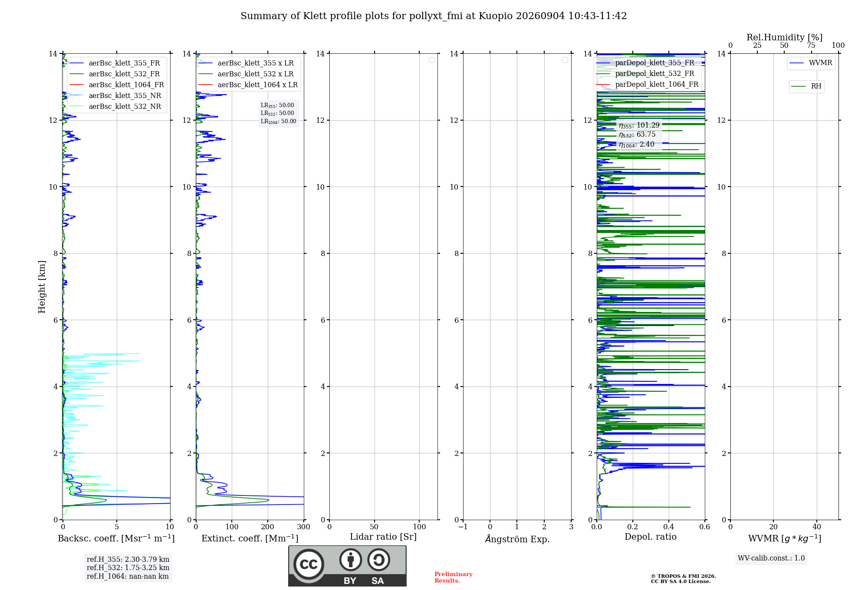The image size is (868, 590).
Task: Click the 'η355: 101.29' value
Action: pyautogui.click(x=639, y=125)
